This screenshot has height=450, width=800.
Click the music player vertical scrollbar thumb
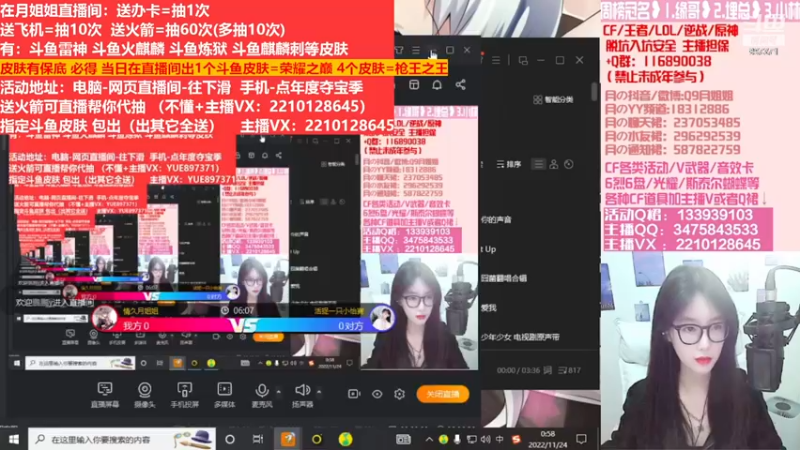[x=594, y=92]
